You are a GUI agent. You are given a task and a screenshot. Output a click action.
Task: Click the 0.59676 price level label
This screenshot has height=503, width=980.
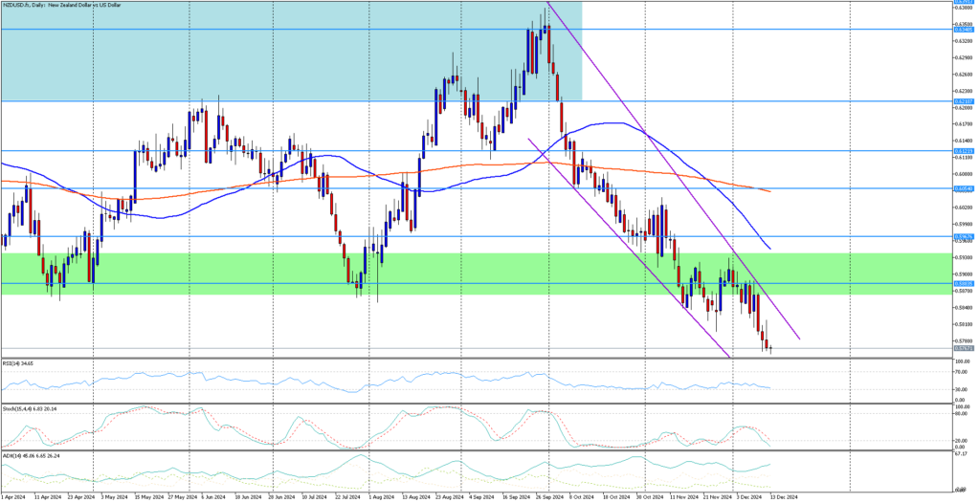tap(964, 236)
